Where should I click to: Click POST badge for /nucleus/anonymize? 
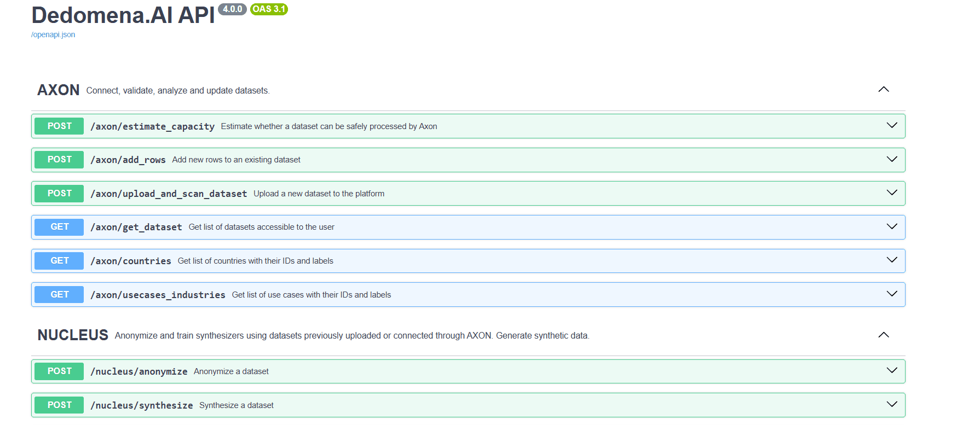(59, 371)
